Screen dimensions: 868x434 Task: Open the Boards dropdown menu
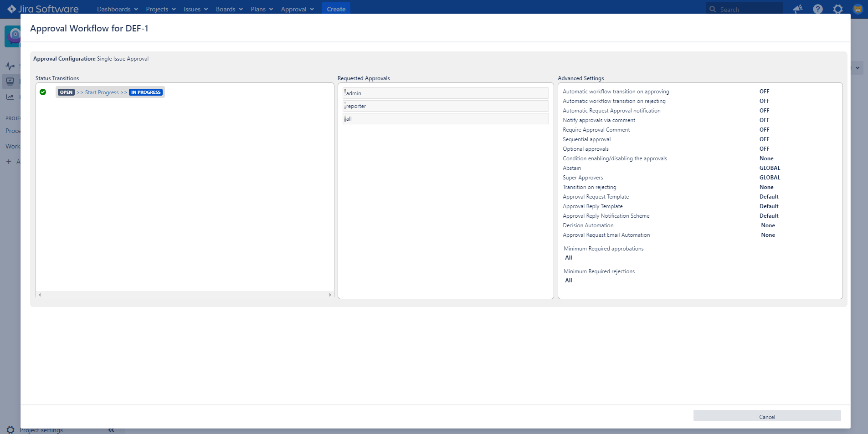pyautogui.click(x=229, y=9)
